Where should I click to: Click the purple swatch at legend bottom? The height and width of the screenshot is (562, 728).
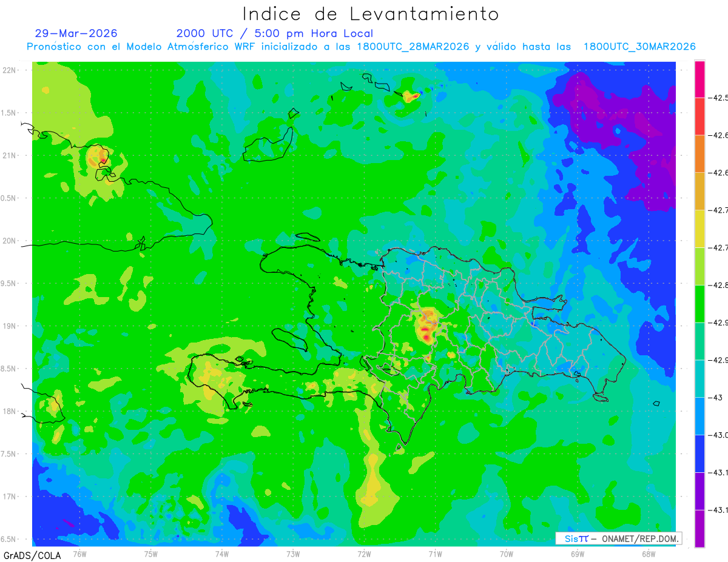(699, 529)
